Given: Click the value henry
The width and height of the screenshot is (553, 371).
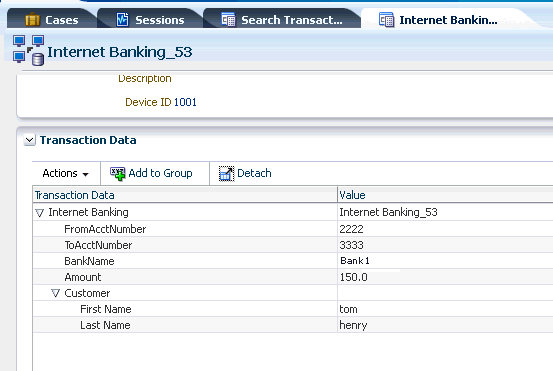Looking at the screenshot, I should [x=353, y=326].
